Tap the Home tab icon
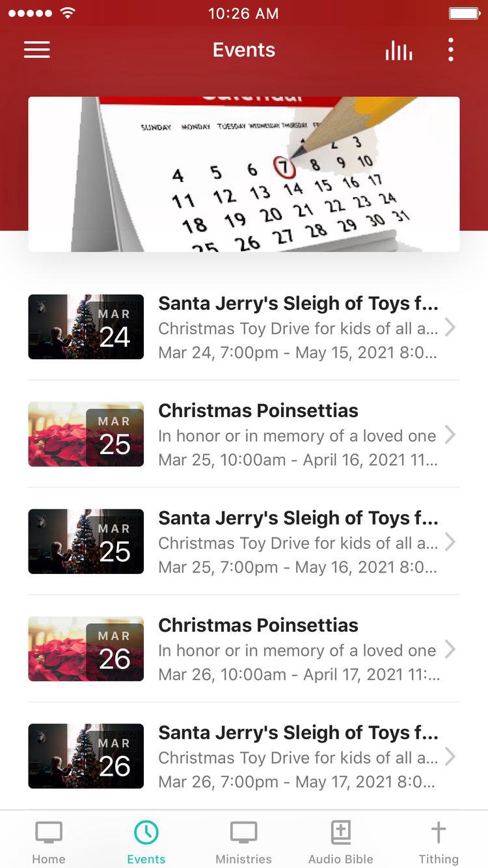The height and width of the screenshot is (868, 488). pos(49,832)
